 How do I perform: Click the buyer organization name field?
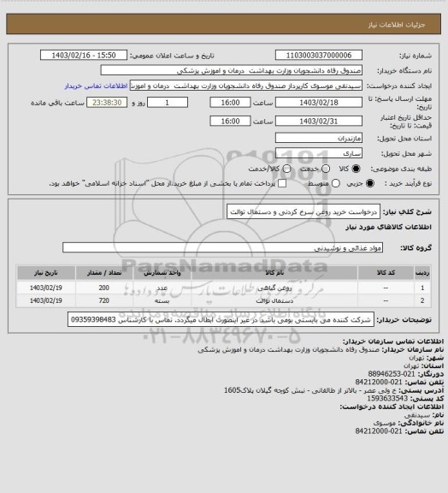click(231, 70)
